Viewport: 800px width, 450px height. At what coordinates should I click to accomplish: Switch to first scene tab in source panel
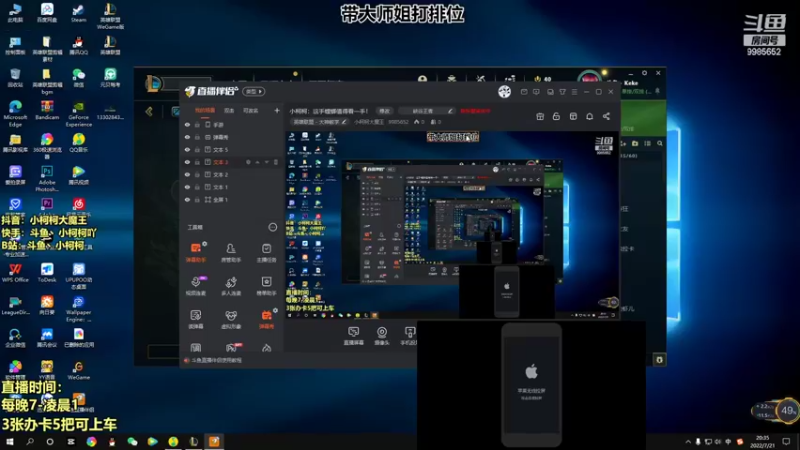click(x=205, y=110)
